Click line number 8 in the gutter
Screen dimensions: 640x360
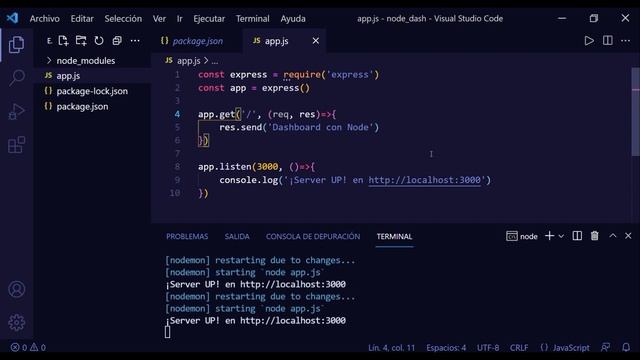coord(177,167)
